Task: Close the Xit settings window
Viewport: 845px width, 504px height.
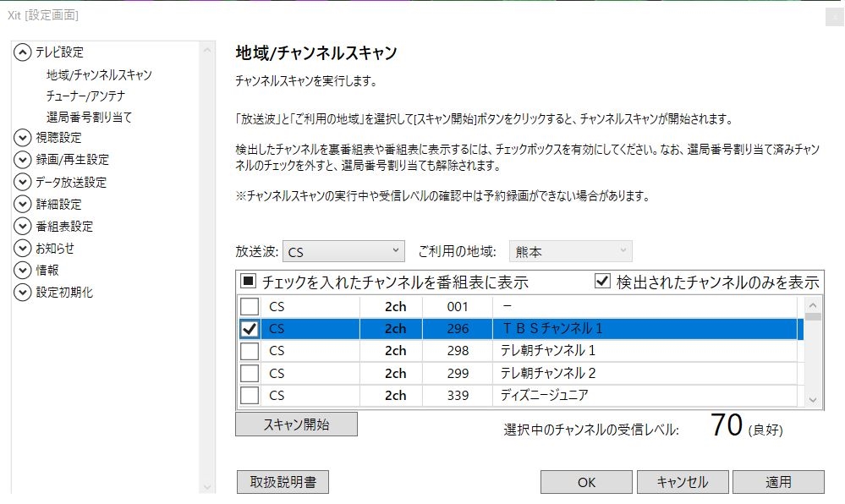Action: click(834, 17)
